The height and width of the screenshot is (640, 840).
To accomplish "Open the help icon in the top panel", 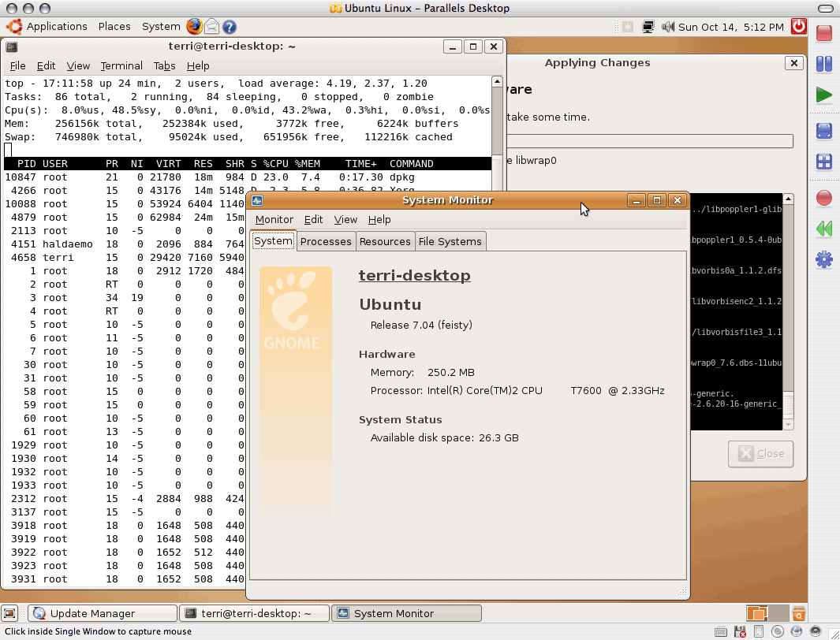I will [x=229, y=27].
